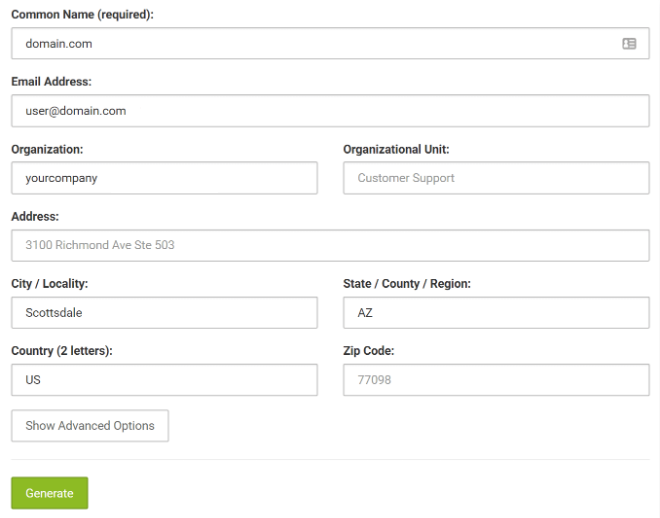Image resolution: width=660 pixels, height=518 pixels.
Task: Click into the Address field
Action: [x=330, y=245]
